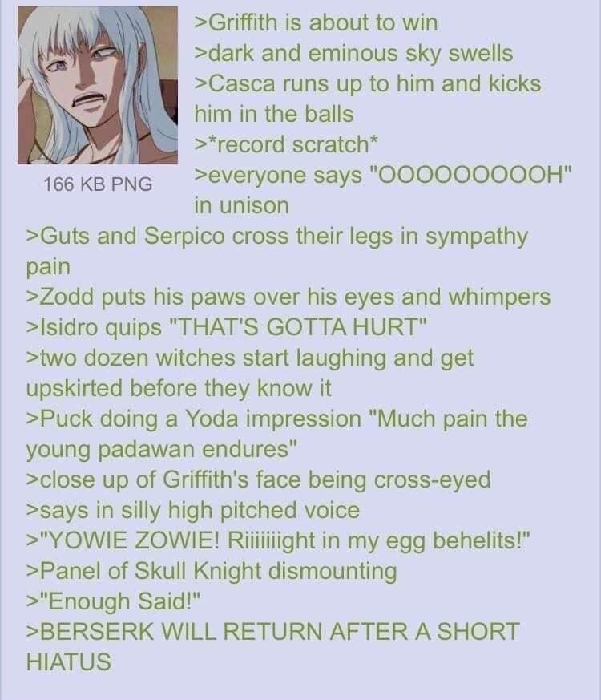This screenshot has height=700, width=601.
Task: Open the white-haired character thumbnail image
Action: [98, 85]
